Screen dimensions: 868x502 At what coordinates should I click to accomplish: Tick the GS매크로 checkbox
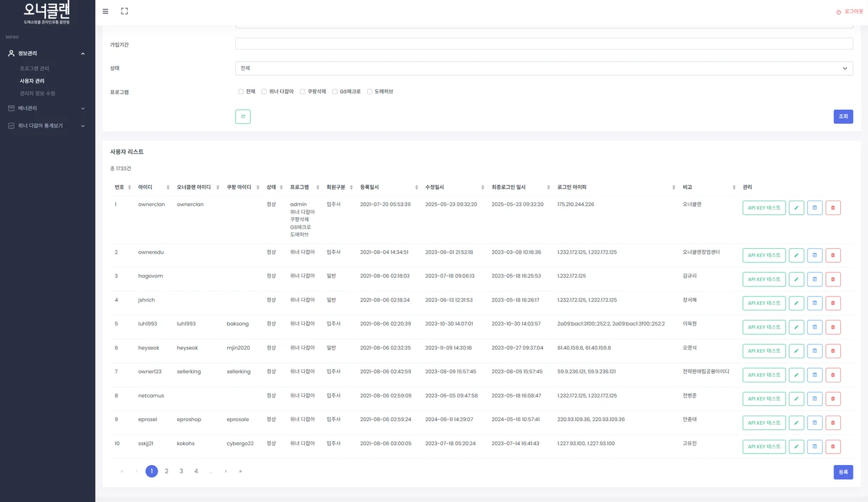(335, 92)
